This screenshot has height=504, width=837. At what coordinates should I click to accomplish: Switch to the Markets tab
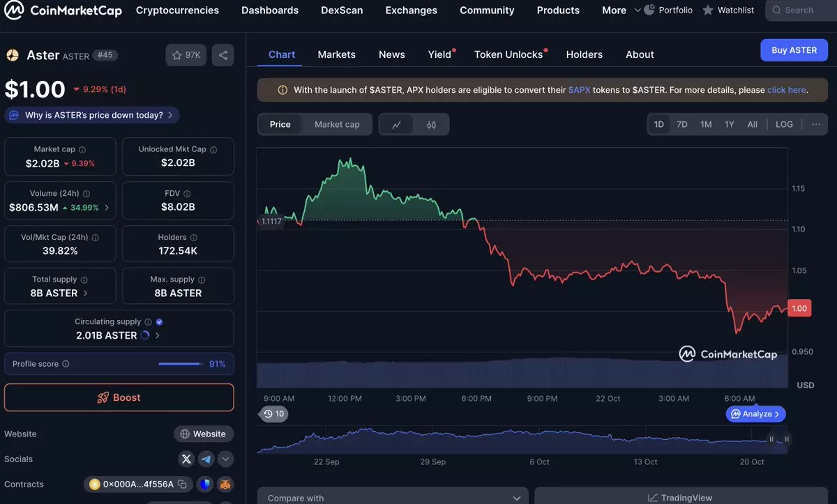(336, 54)
